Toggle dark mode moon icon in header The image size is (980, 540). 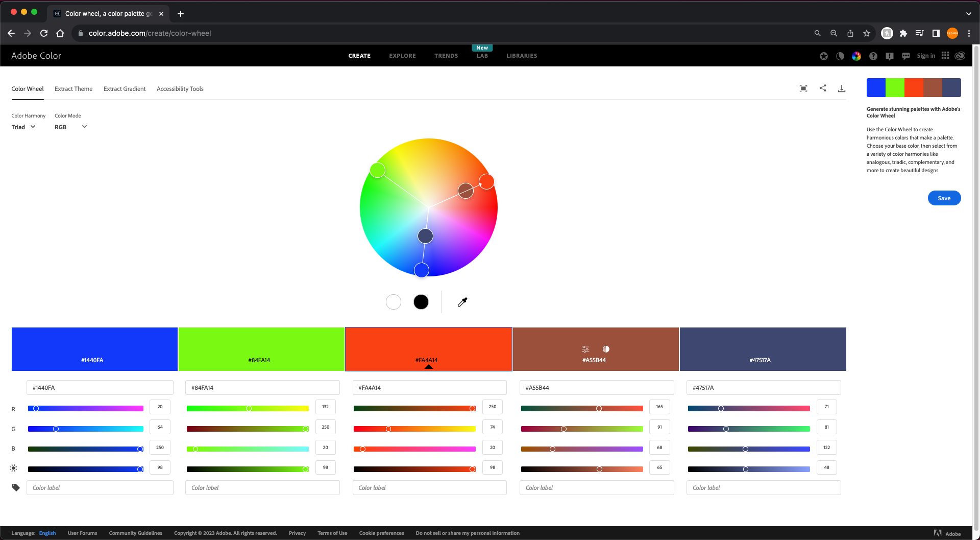(840, 56)
